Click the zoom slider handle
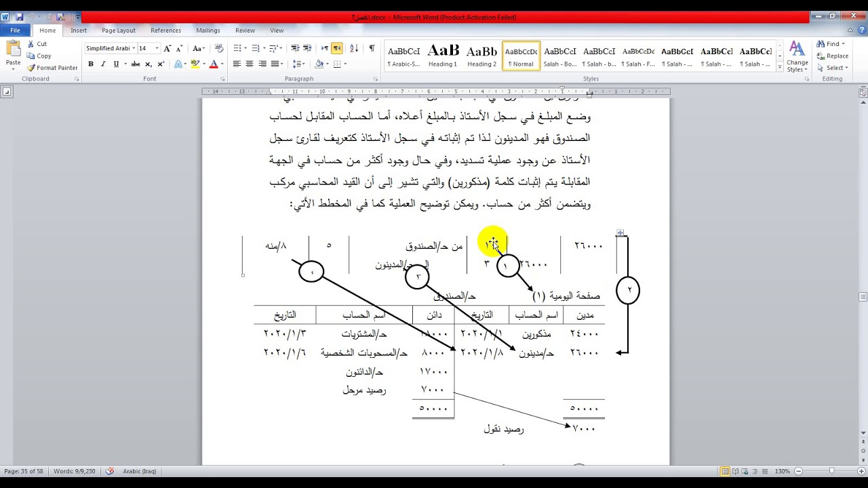The width and height of the screenshot is (868, 488). (x=831, y=471)
